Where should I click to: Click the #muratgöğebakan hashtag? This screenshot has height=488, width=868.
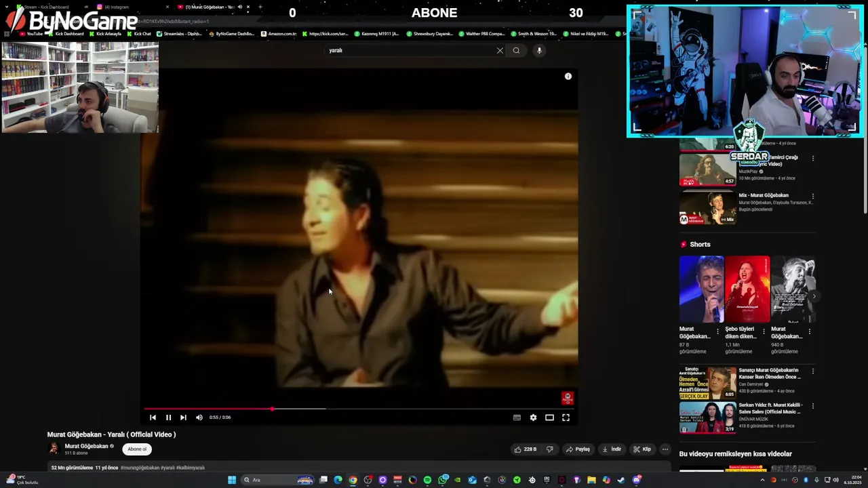tap(140, 468)
